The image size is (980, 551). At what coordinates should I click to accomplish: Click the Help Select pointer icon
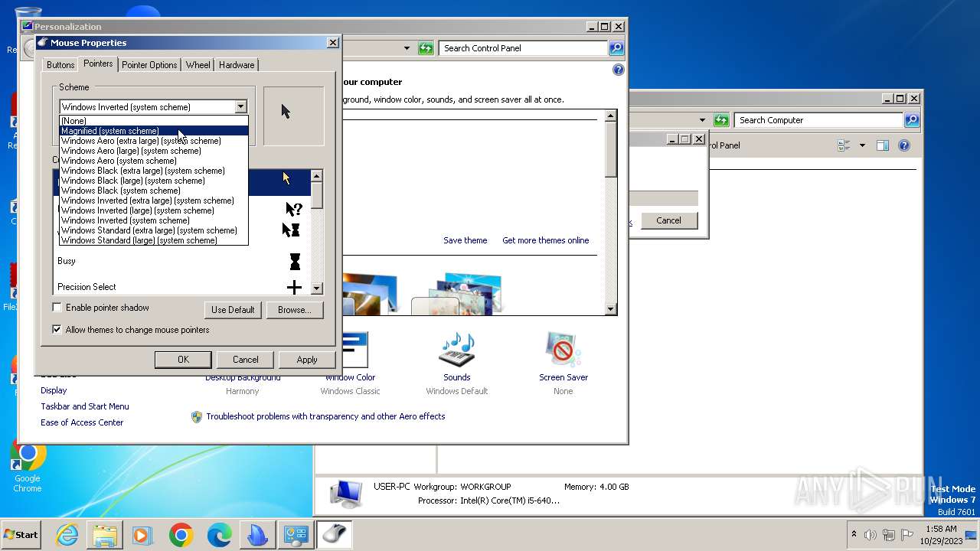(294, 209)
